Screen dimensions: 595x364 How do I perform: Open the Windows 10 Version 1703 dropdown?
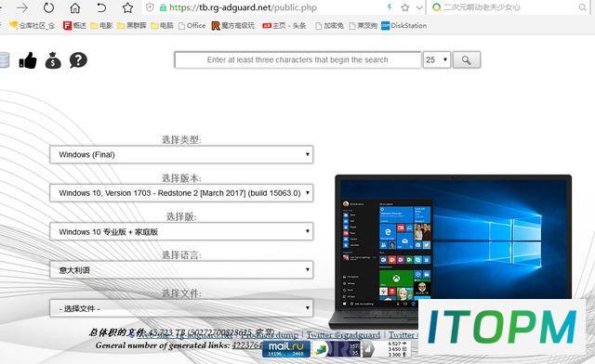click(x=181, y=193)
